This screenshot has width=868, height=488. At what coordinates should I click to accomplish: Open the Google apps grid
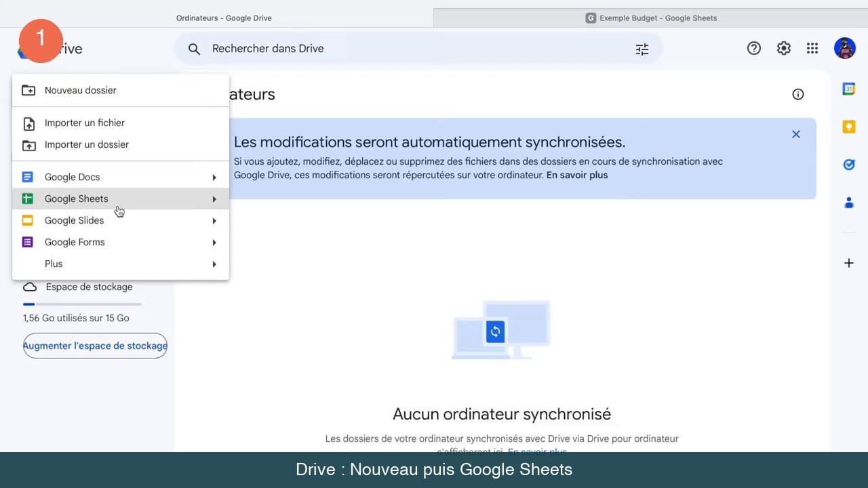pyautogui.click(x=812, y=48)
